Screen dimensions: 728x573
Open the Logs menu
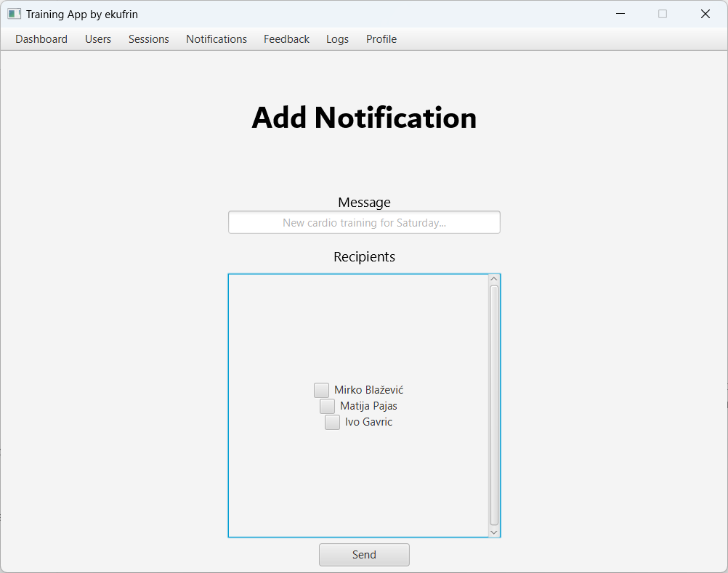click(338, 39)
